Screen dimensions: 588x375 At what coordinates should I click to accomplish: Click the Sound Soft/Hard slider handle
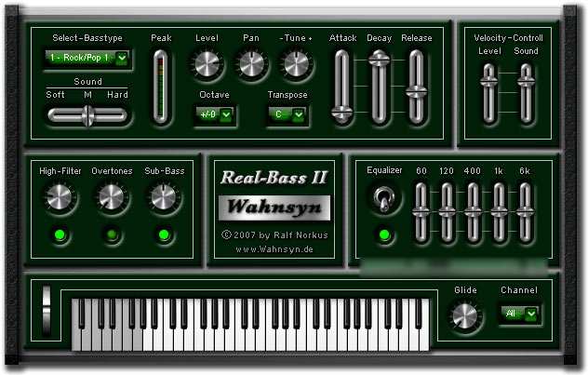click(88, 115)
